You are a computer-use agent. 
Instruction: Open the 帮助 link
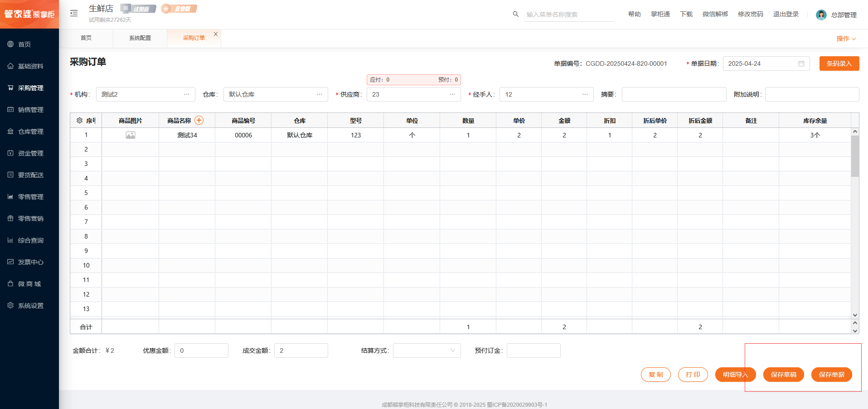click(x=634, y=14)
